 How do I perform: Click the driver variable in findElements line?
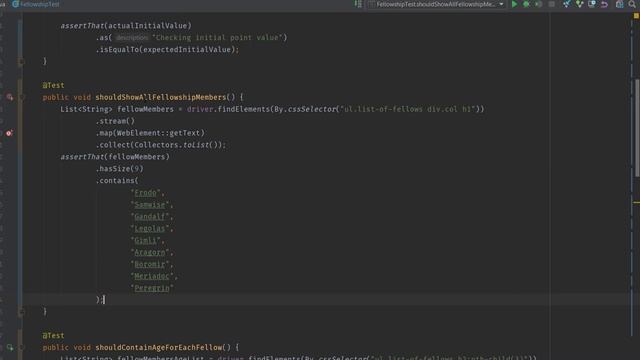[200, 109]
